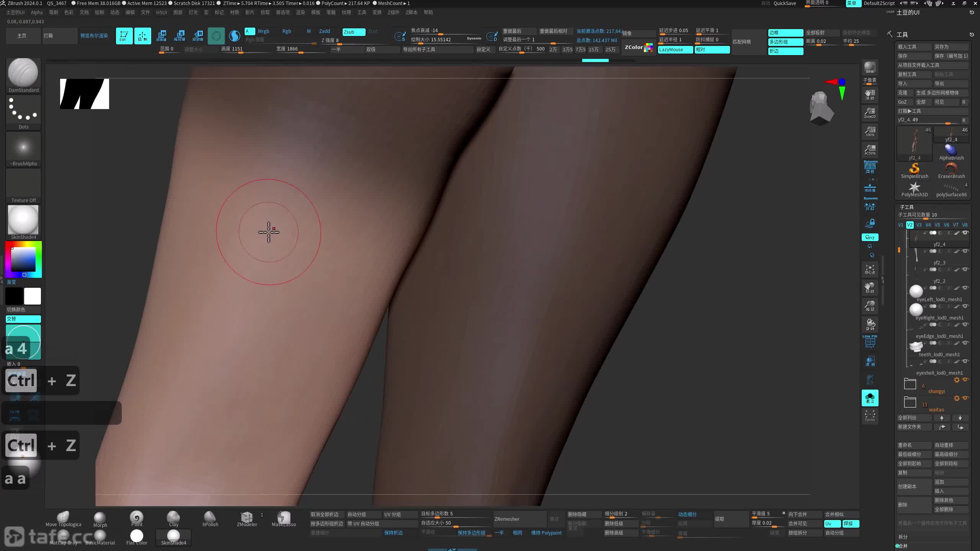The height and width of the screenshot is (551, 980).
Task: Pick a color in the color picker square
Action: (23, 259)
